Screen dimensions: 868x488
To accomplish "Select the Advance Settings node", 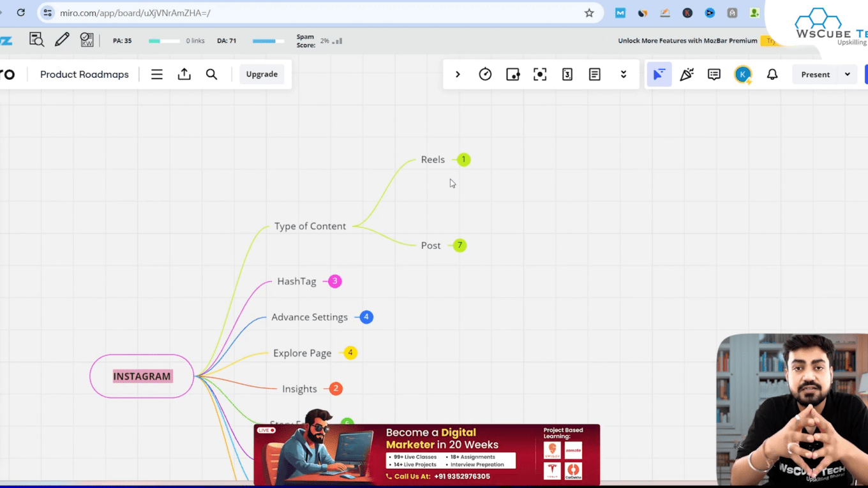I will [x=310, y=317].
